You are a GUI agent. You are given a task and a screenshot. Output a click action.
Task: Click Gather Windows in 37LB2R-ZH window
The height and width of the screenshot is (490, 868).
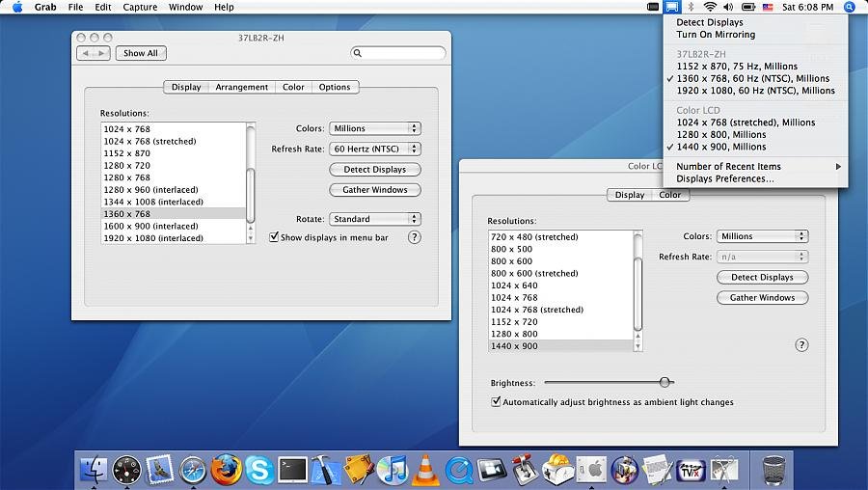[375, 190]
